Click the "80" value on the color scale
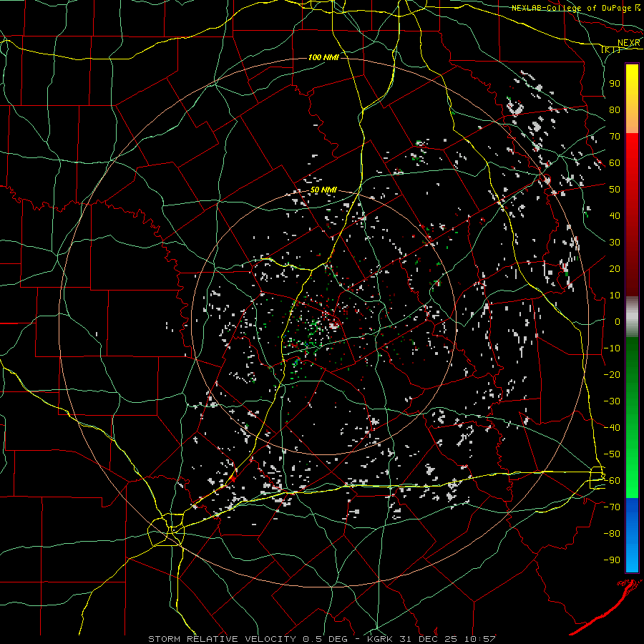The image size is (644, 644). point(615,109)
